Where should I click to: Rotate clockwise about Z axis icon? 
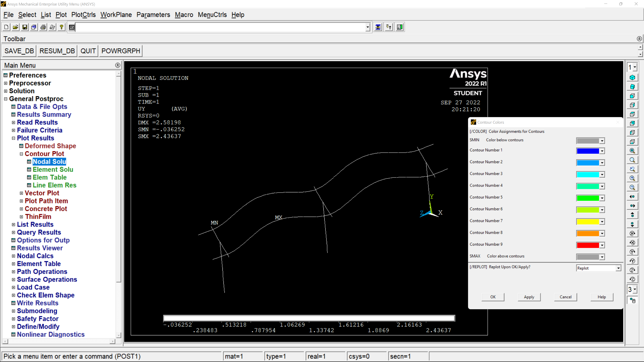(x=632, y=270)
